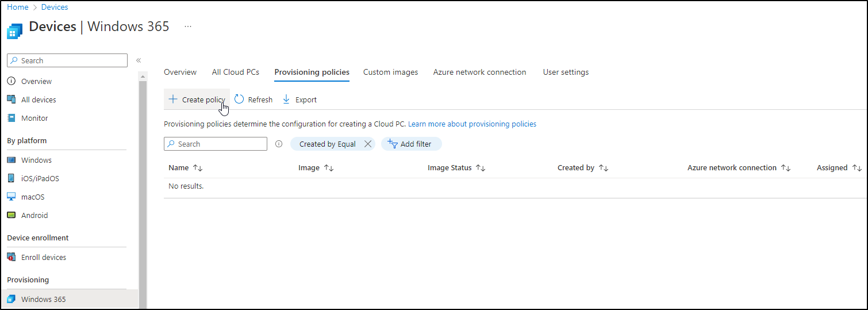The image size is (868, 310).
Task: Click the Windows 365 sidebar icon
Action: pyautogui.click(x=11, y=299)
